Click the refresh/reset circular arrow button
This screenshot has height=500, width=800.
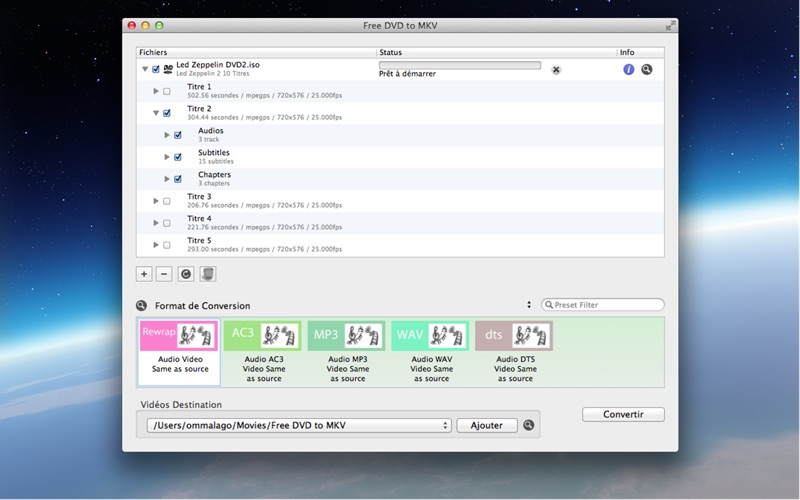coord(186,274)
